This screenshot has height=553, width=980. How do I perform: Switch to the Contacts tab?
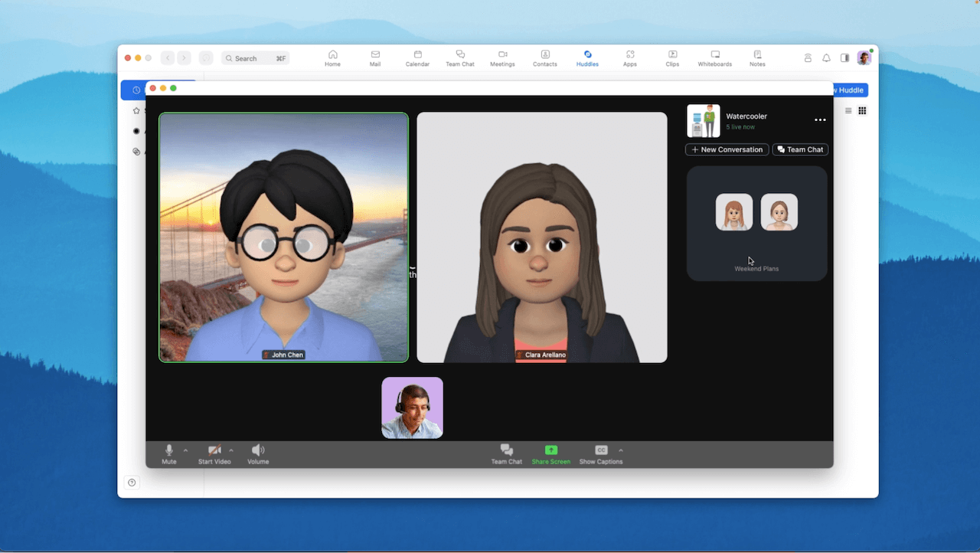[x=544, y=55]
